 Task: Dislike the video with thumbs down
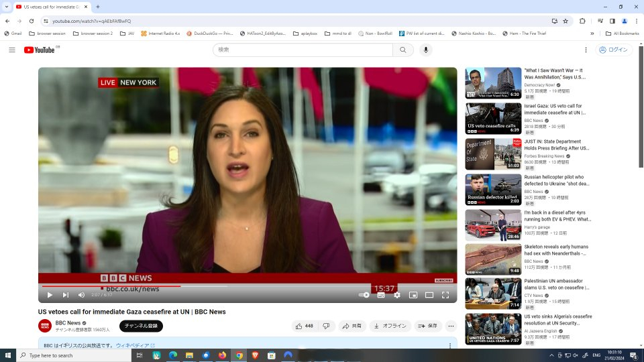pos(326,326)
